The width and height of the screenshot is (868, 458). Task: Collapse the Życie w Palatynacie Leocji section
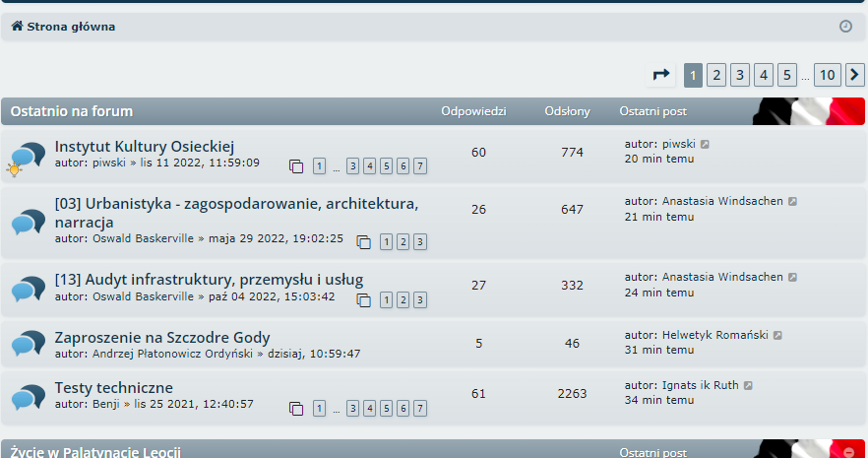point(849,451)
